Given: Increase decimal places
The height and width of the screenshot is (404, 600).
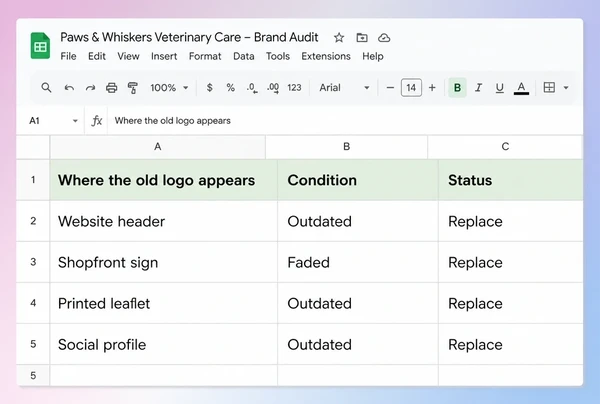Looking at the screenshot, I should pyautogui.click(x=273, y=88).
